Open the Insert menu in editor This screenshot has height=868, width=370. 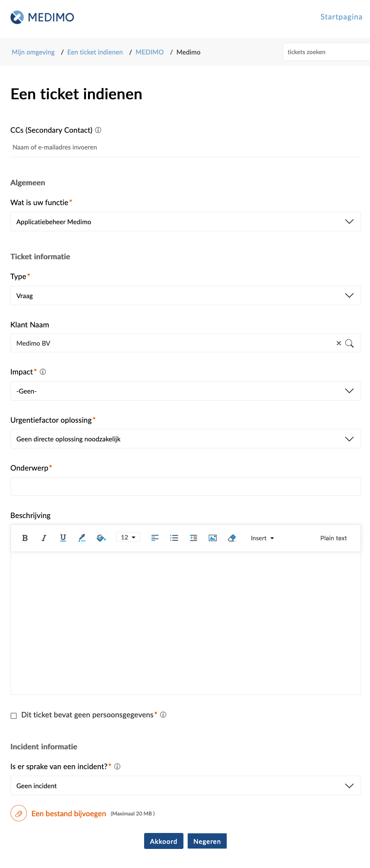262,538
